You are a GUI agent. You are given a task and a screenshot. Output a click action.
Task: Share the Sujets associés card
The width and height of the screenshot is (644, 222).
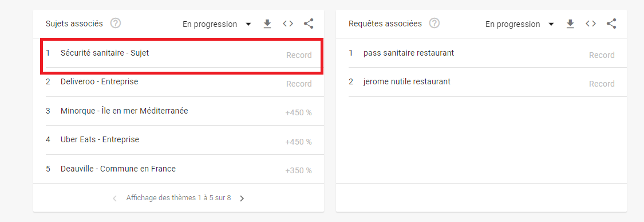[309, 24]
